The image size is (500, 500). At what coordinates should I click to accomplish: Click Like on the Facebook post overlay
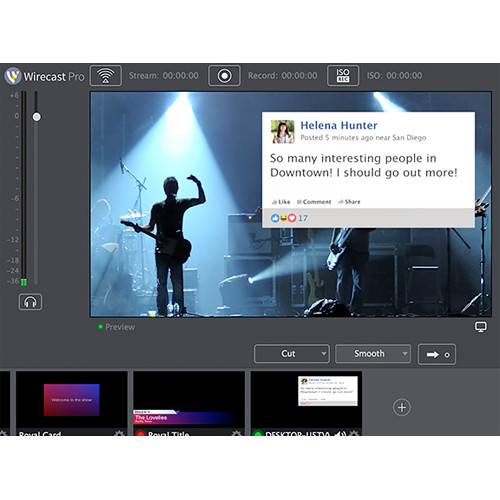click(x=281, y=202)
